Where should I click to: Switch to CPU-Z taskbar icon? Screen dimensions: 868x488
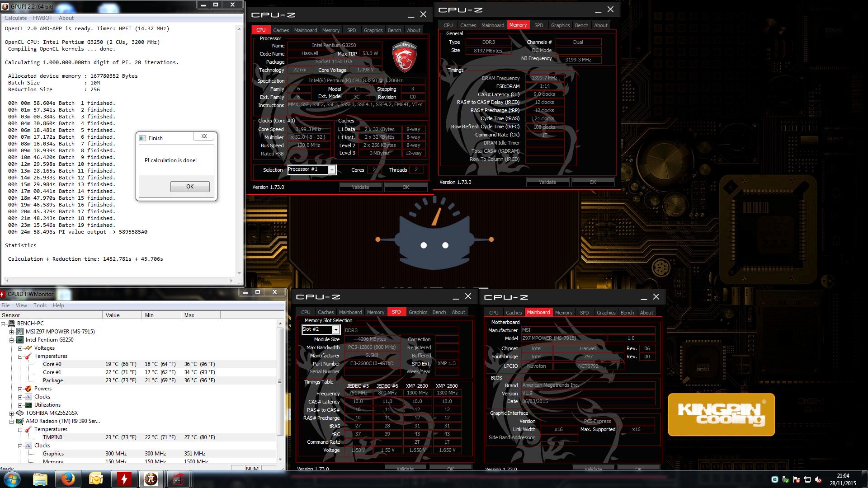click(179, 479)
